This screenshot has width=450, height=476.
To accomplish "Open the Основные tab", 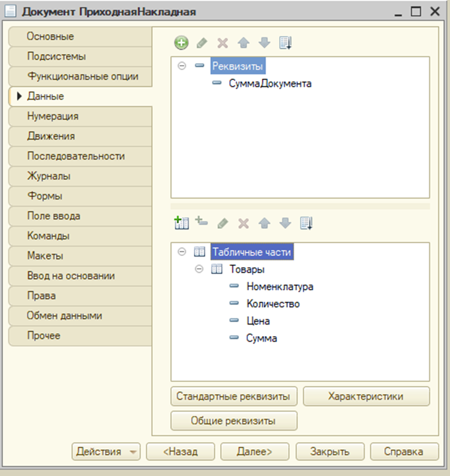I will tap(81, 37).
